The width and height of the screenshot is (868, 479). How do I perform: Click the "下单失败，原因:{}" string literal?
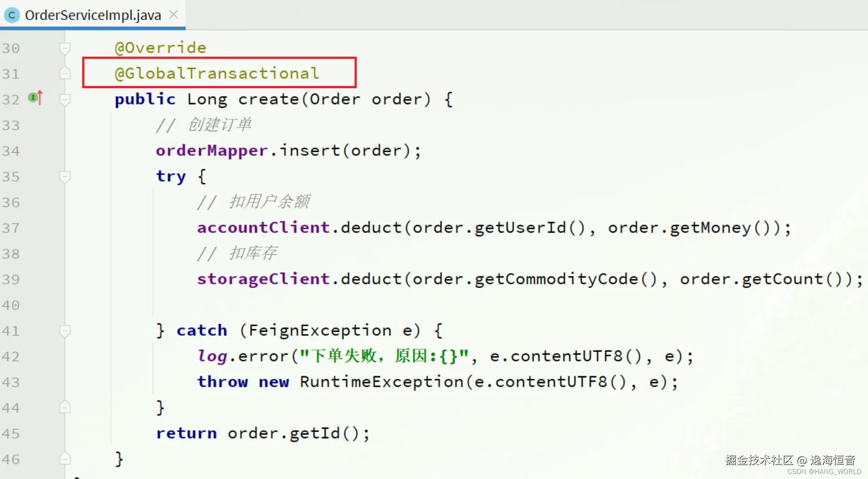click(384, 356)
